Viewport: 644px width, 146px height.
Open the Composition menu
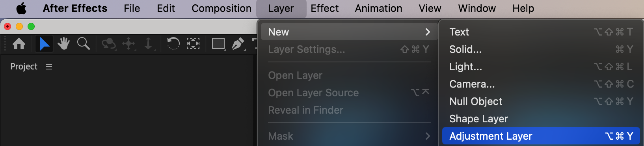coord(221,8)
